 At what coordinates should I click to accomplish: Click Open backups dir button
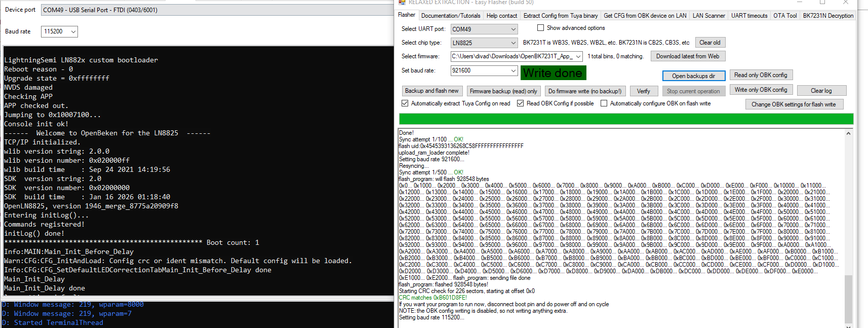pos(694,76)
